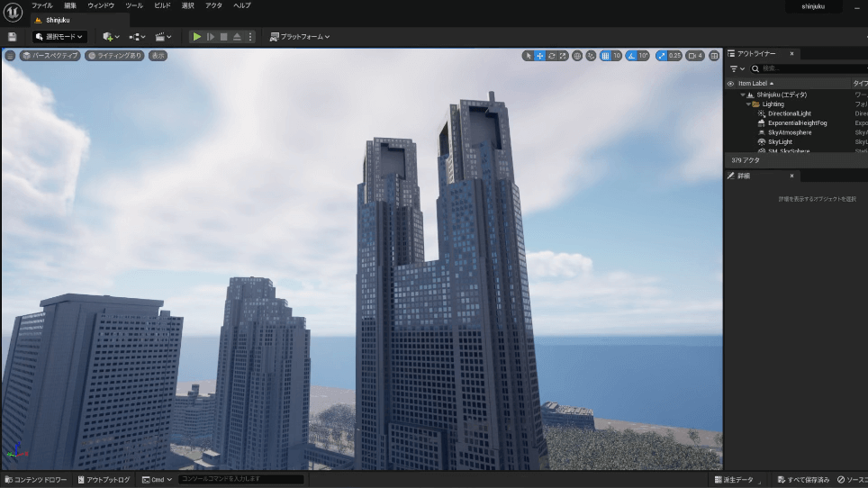Open the 選択 menu
Screen dimensions: 868x488
tap(187, 5)
